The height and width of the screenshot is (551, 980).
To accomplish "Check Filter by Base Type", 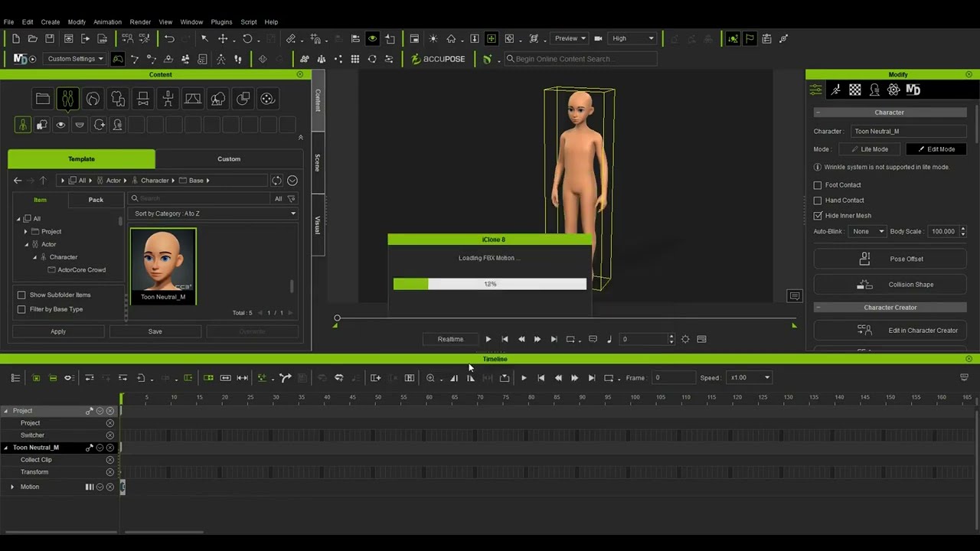I will (x=21, y=309).
